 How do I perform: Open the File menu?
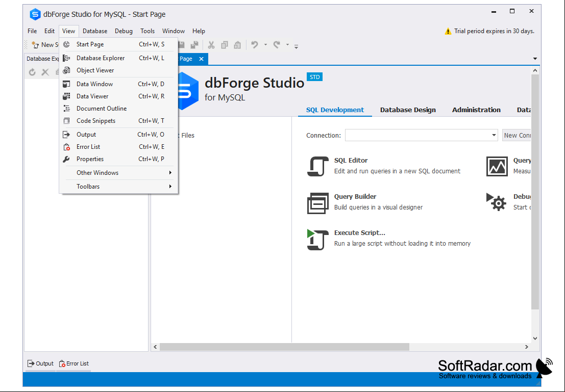point(32,31)
